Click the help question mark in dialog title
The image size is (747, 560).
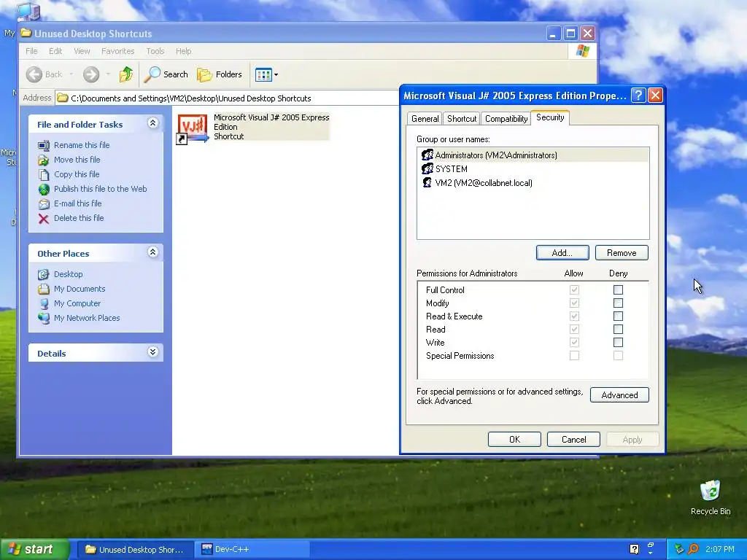[638, 96]
